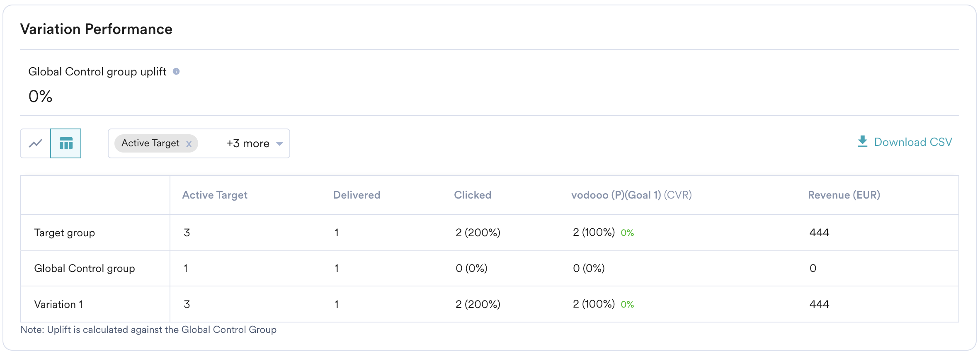Screen dimensions: 980x354
Task: Click the download arrow next to CSV
Action: pos(863,141)
